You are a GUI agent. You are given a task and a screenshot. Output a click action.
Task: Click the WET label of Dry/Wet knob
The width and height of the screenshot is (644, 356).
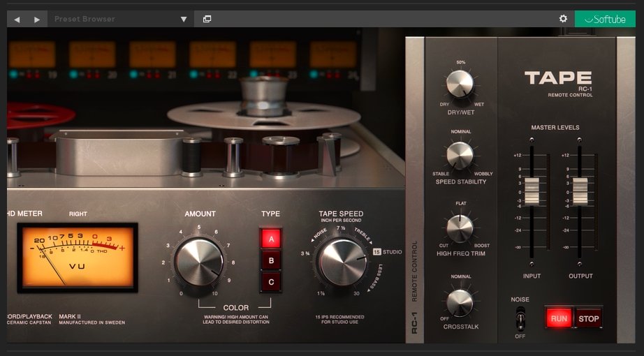479,104
